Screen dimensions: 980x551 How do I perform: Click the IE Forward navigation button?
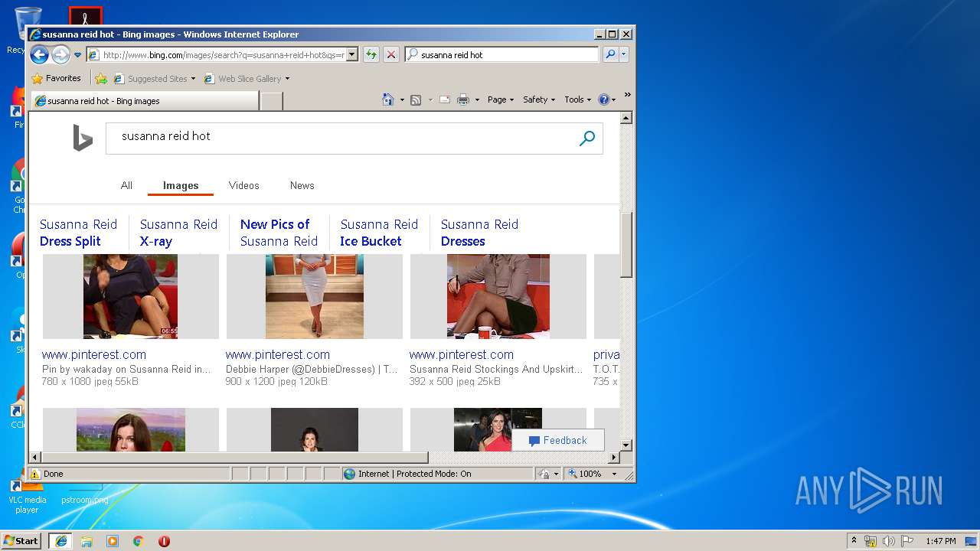(x=60, y=54)
